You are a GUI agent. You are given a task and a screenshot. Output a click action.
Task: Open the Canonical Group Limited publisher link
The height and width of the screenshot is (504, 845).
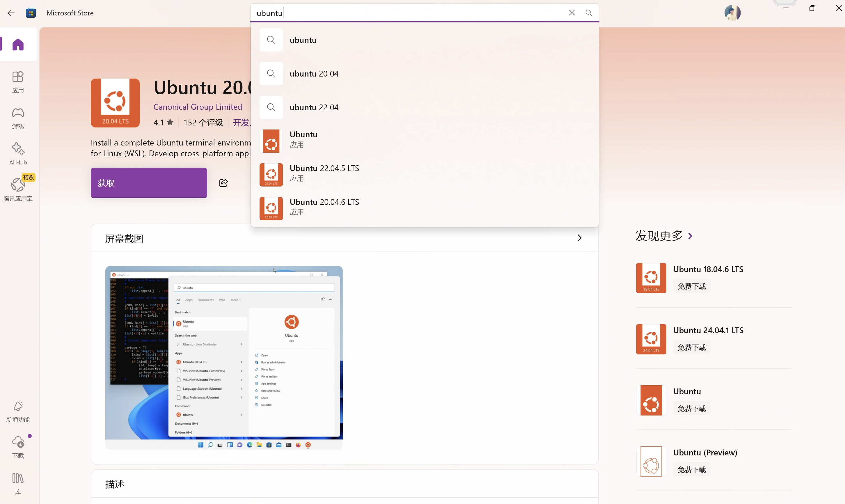coord(198,107)
